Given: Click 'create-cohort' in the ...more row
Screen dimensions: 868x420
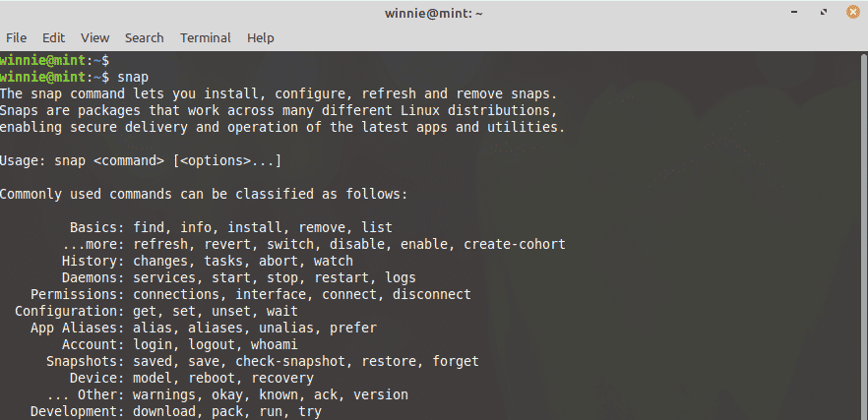Looking at the screenshot, I should tap(515, 244).
